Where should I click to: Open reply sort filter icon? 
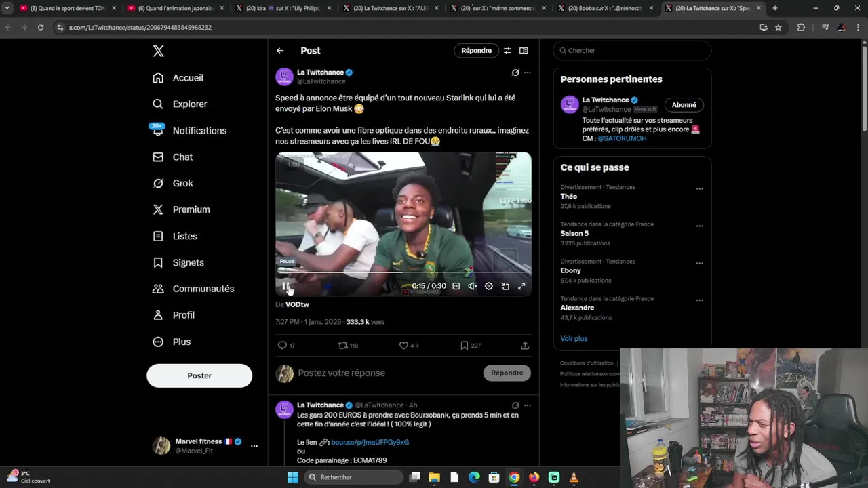(507, 51)
